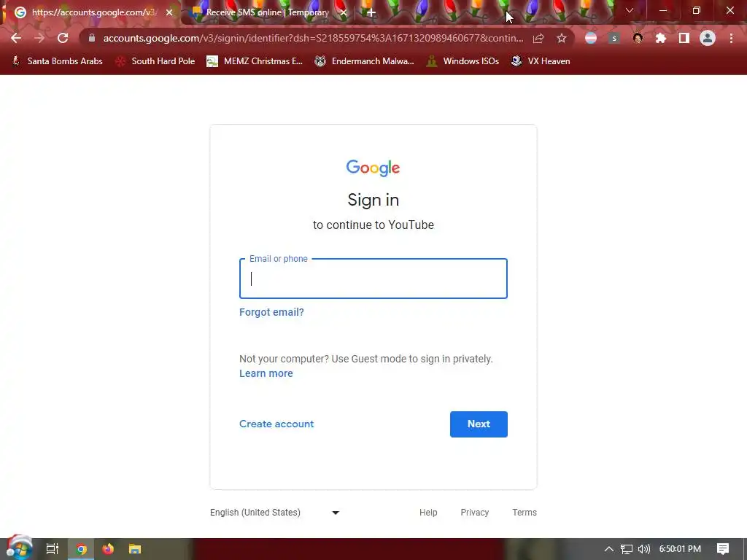Open the MEMZ Christmas bookmark
The width and height of the screenshot is (747, 560).
pos(255,61)
